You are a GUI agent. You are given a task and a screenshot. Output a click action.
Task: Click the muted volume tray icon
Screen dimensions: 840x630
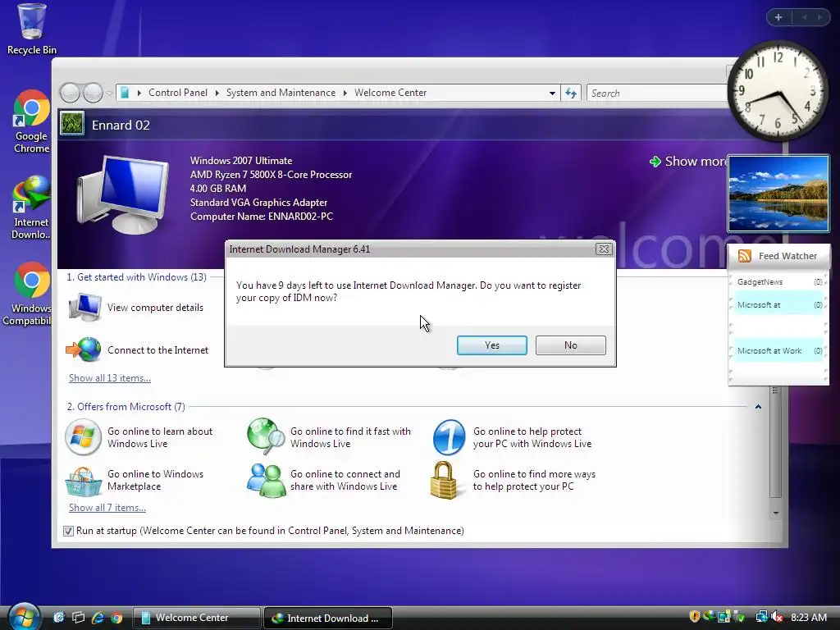coord(777,617)
